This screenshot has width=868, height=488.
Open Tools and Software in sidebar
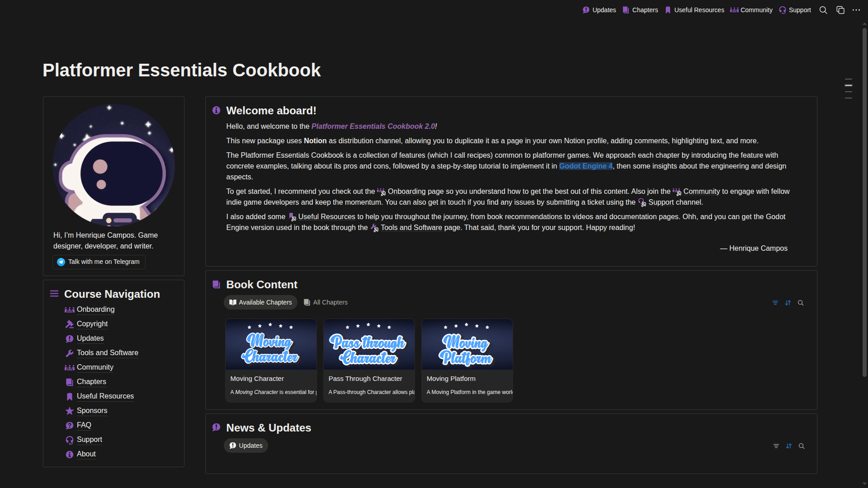[107, 352]
